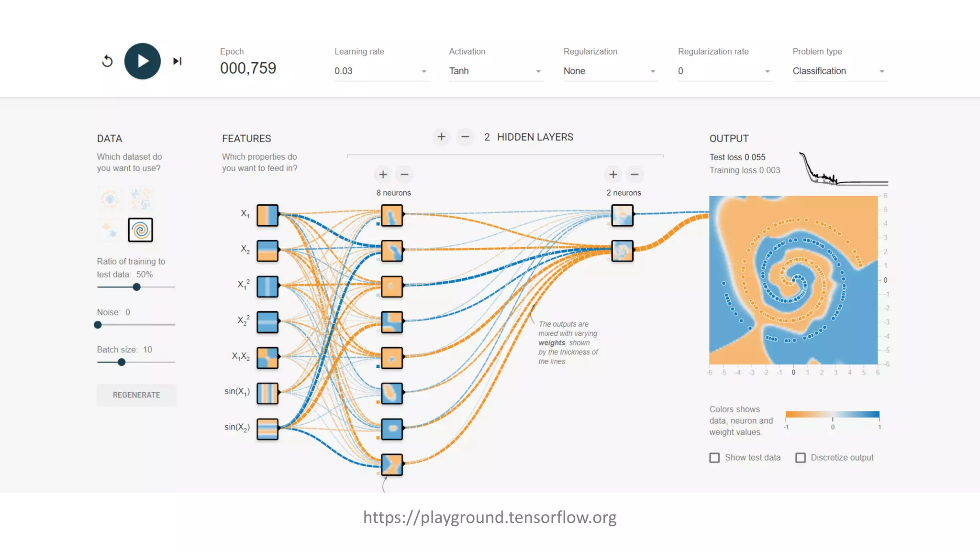This screenshot has height=551, width=980.
Task: Click the orange-to-blue color legend bar
Action: (x=833, y=414)
